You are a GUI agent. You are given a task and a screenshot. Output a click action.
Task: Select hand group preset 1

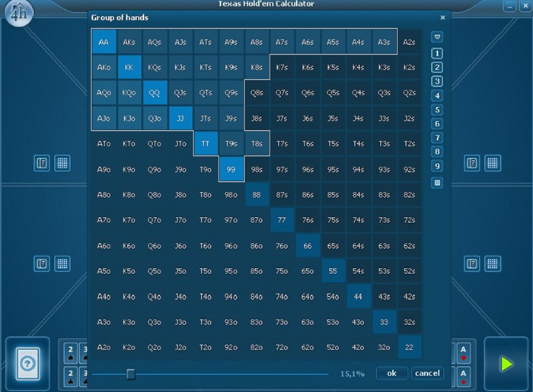click(437, 53)
